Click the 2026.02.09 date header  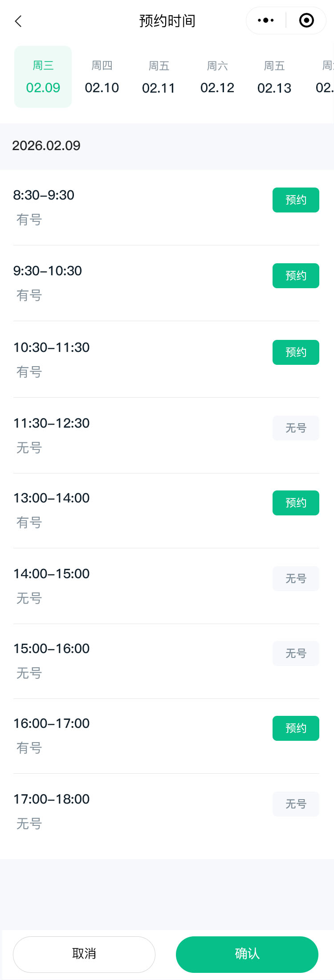pyautogui.click(x=46, y=146)
